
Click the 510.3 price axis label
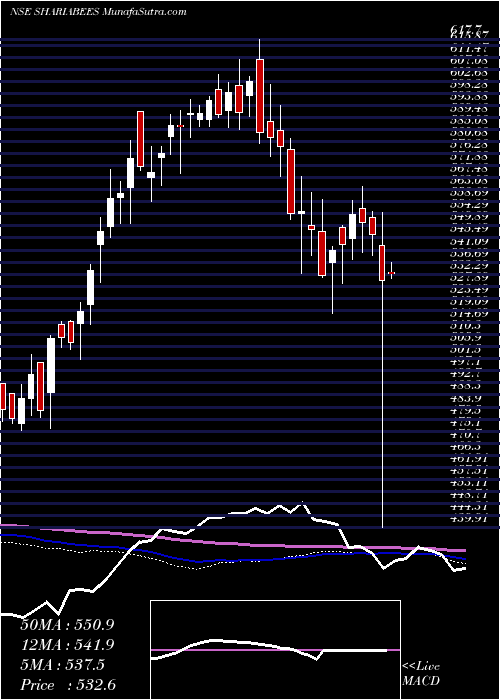(466, 326)
